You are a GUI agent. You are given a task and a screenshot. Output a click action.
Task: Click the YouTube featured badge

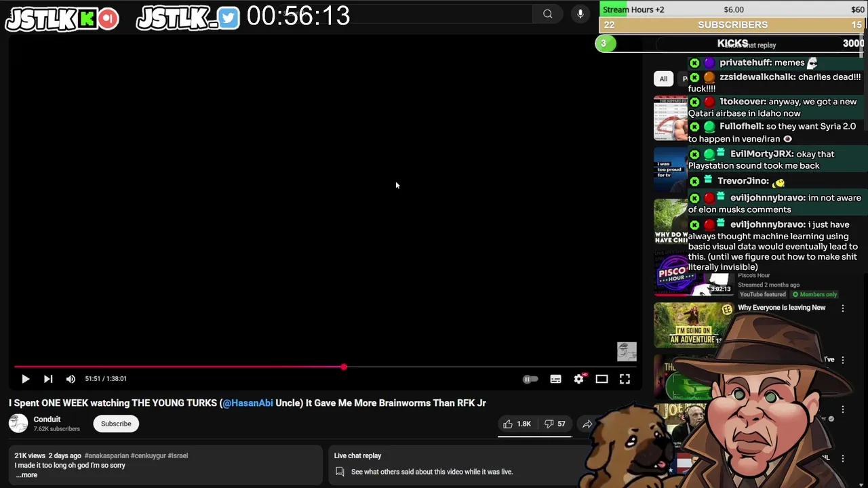tap(763, 294)
